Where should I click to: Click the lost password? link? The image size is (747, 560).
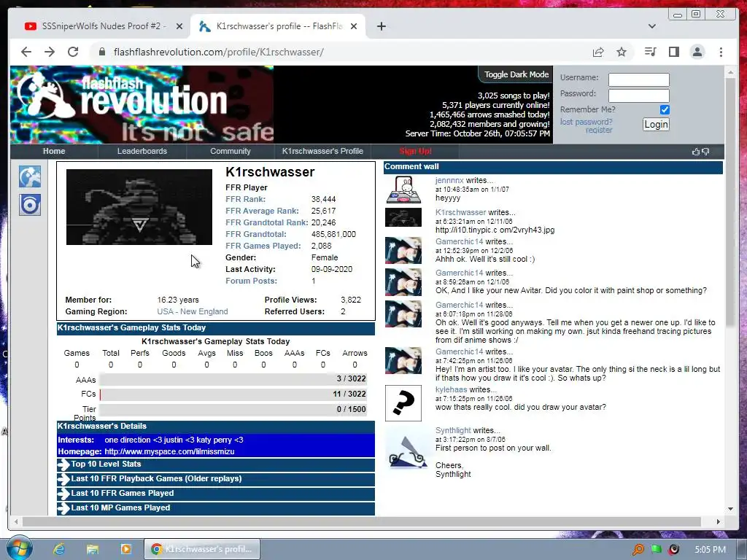click(586, 122)
